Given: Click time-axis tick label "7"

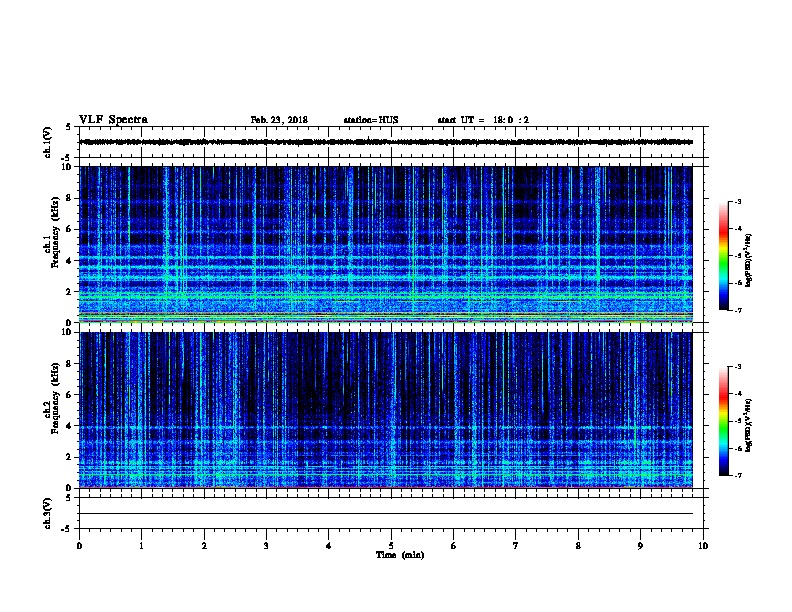Looking at the screenshot, I should [516, 545].
